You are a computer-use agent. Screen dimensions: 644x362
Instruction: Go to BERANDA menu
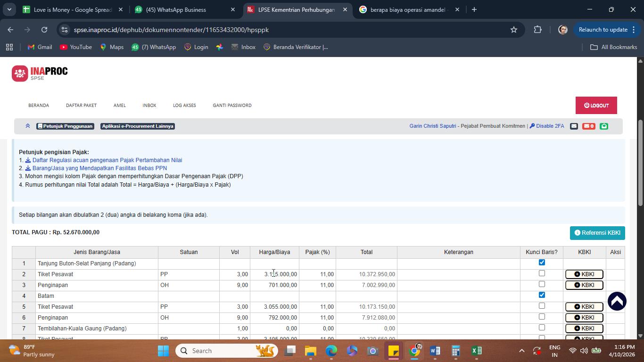(39, 105)
